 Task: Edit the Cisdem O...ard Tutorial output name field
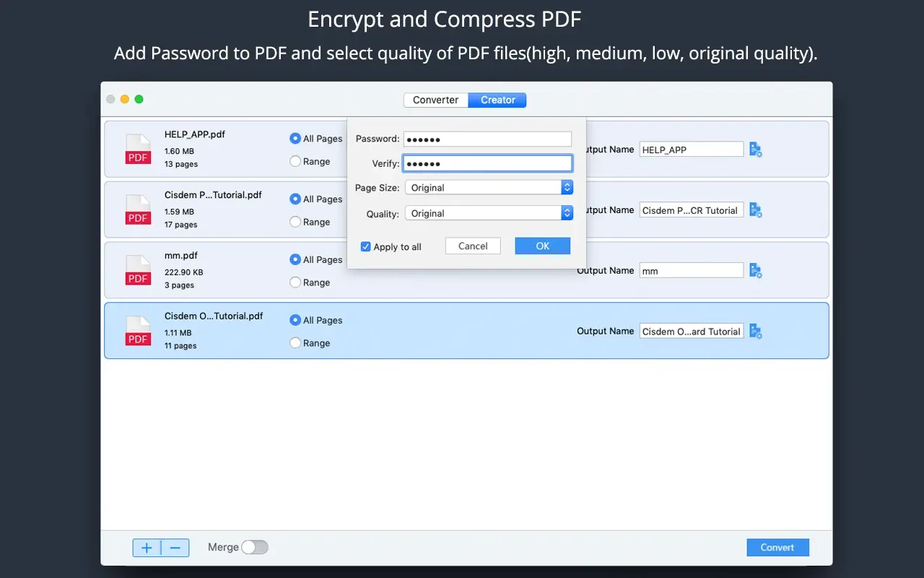[692, 332]
